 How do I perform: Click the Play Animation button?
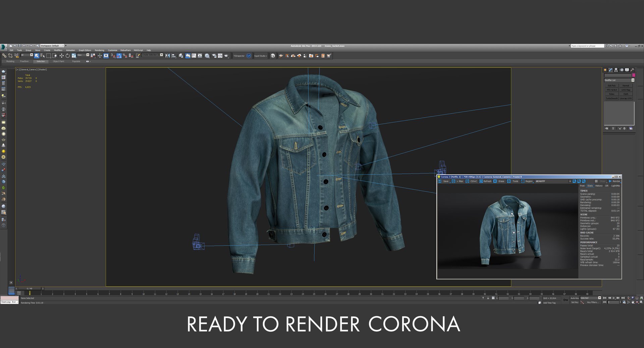[x=614, y=298]
